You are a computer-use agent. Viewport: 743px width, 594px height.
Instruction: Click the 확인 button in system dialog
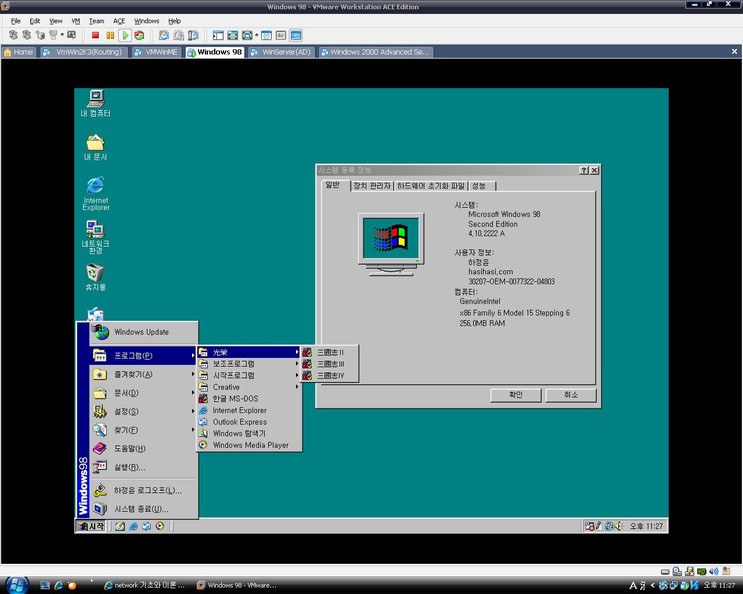click(516, 395)
